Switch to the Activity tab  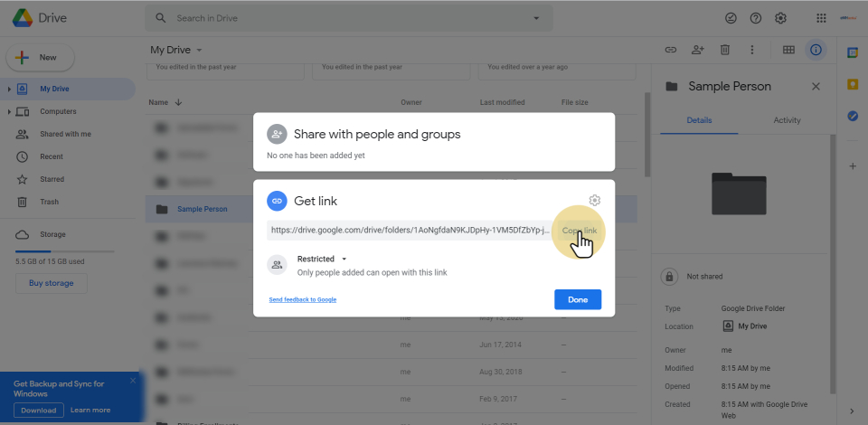tap(787, 120)
